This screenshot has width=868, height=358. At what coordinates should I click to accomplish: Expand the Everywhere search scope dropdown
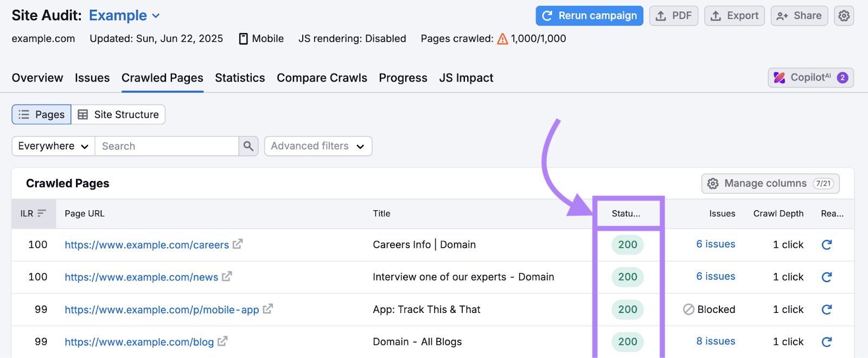point(53,146)
